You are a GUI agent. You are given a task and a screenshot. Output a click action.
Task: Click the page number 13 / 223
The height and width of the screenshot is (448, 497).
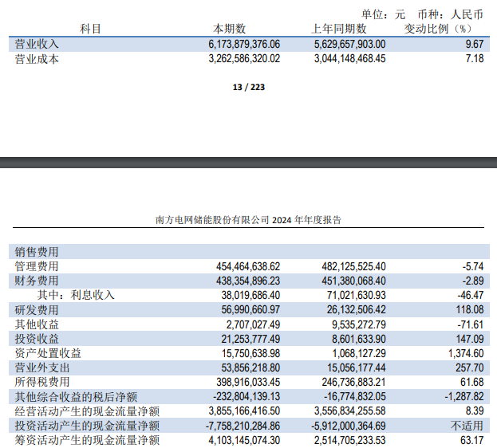[x=249, y=87]
